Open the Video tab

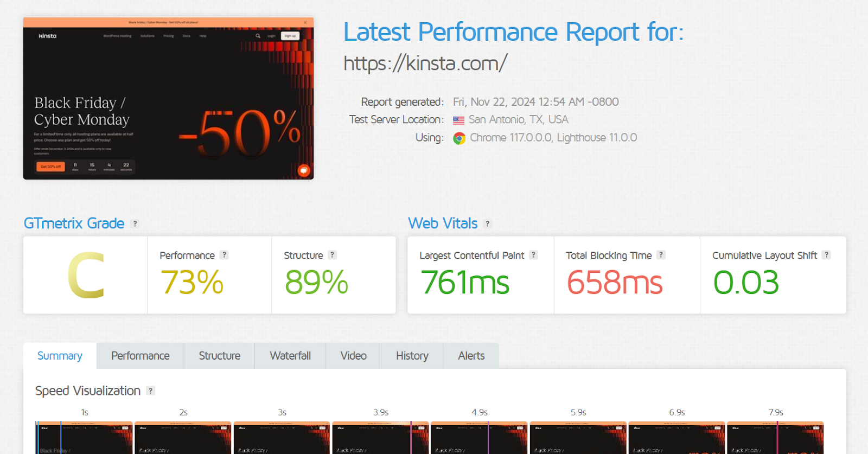[x=353, y=356]
